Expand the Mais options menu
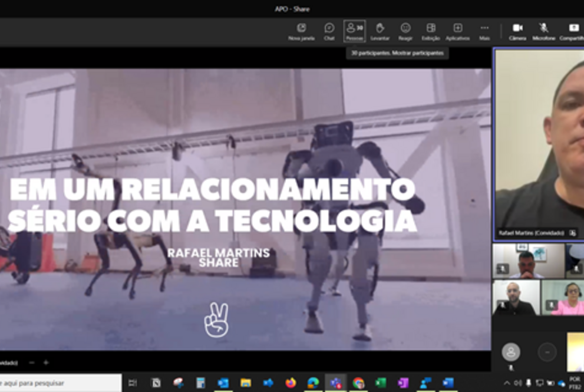The height and width of the screenshot is (392, 584). [x=484, y=31]
